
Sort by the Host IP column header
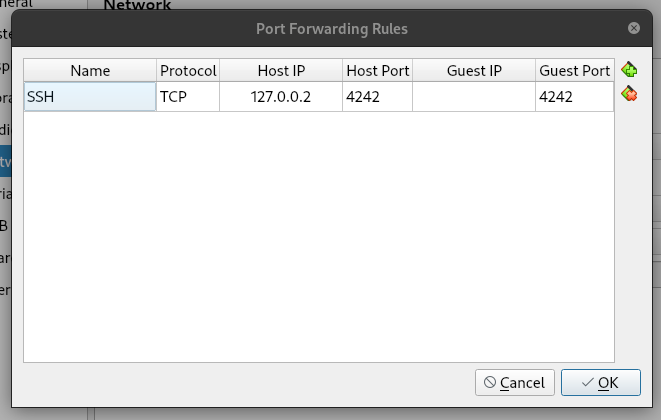coord(281,70)
